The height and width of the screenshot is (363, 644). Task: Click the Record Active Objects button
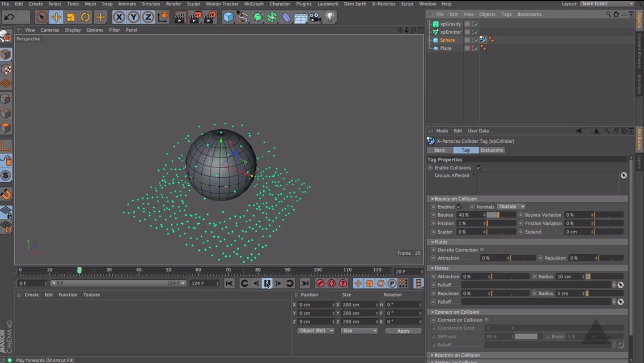[320, 283]
